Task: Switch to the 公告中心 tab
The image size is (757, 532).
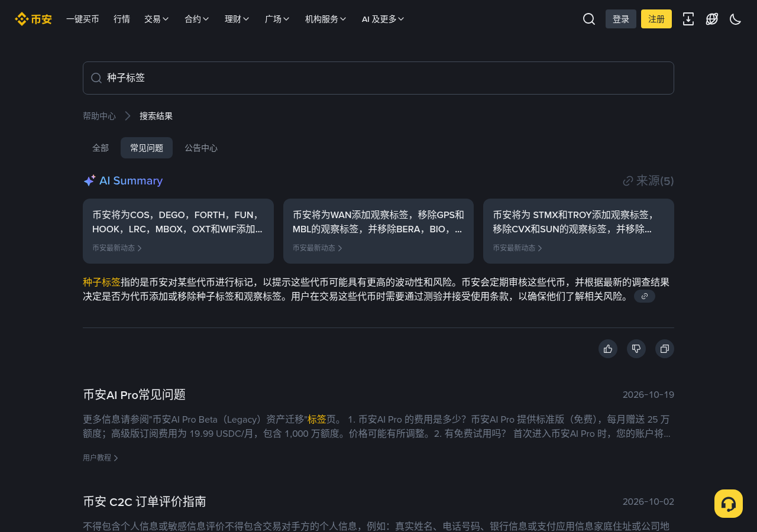Action: [x=201, y=148]
